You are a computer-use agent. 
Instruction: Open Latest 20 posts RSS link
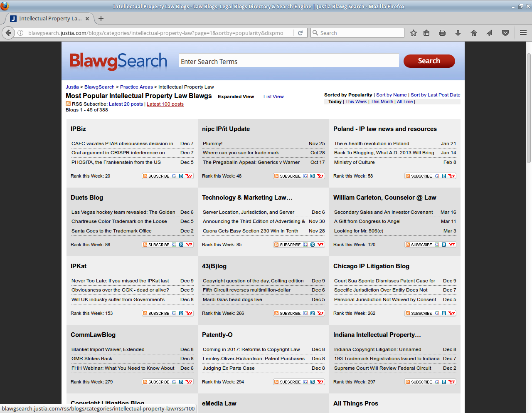(126, 104)
